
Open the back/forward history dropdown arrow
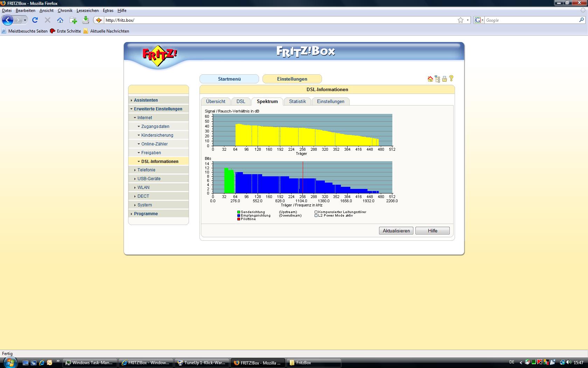(25, 20)
